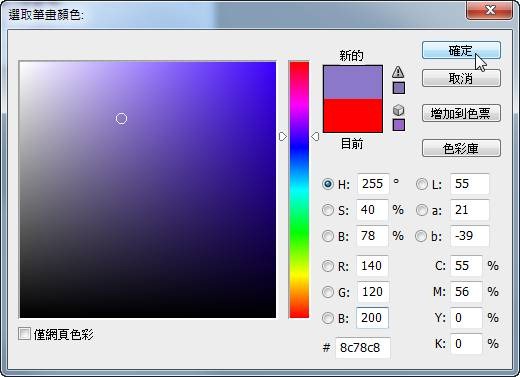This screenshot has width=520, height=377.
Task: Click the 增加到色票 button
Action: [x=461, y=113]
